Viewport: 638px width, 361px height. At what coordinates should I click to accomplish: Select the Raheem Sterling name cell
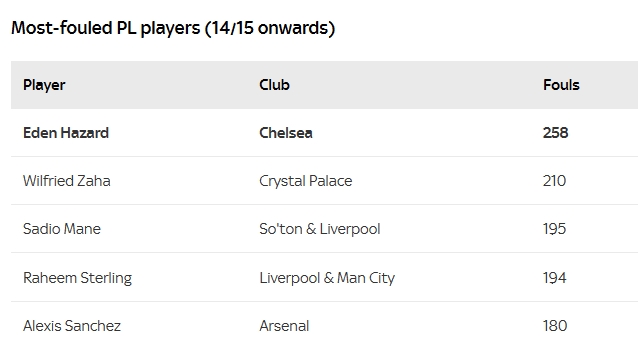click(77, 278)
